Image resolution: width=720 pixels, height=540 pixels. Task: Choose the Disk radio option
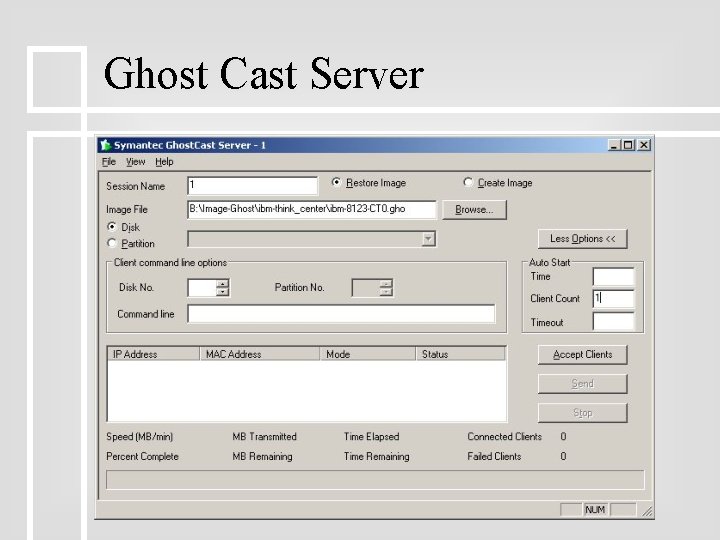[112, 226]
